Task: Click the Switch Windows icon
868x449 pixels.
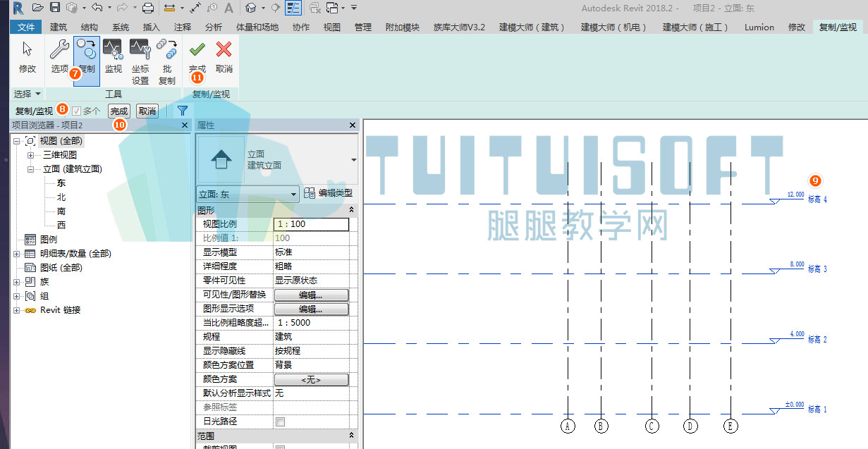Action: [x=333, y=8]
